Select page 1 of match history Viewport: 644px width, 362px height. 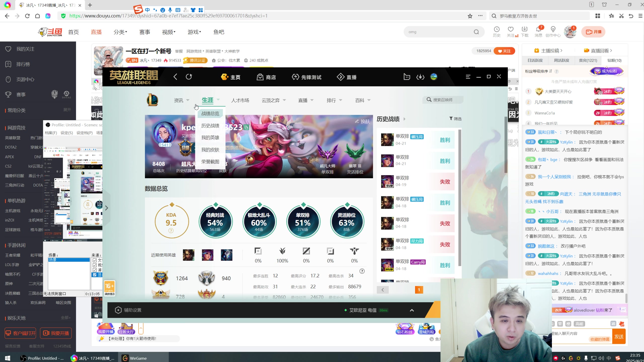(x=419, y=290)
